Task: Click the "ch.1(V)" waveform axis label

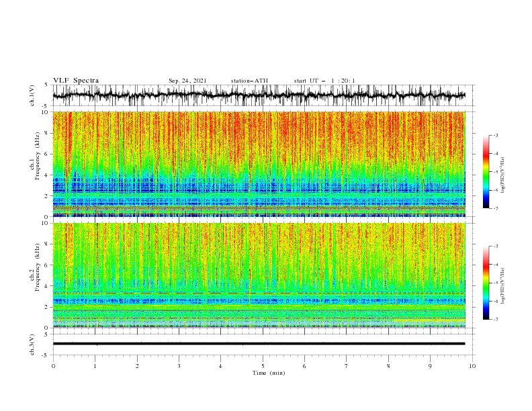Action: [x=32, y=95]
